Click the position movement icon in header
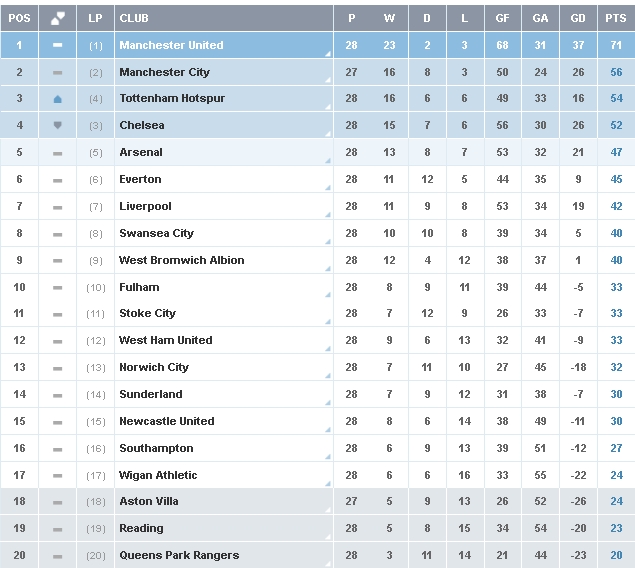This screenshot has width=635, height=568. [x=58, y=18]
